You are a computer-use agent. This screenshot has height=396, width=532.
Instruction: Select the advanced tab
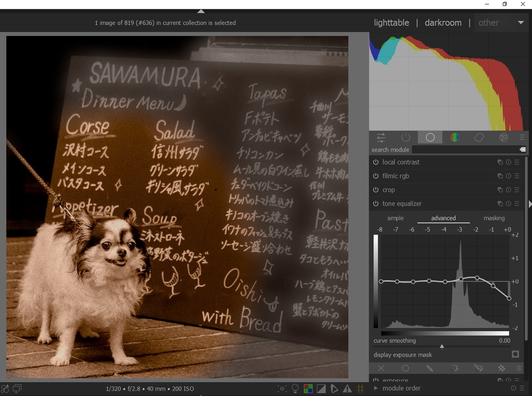[x=443, y=218]
